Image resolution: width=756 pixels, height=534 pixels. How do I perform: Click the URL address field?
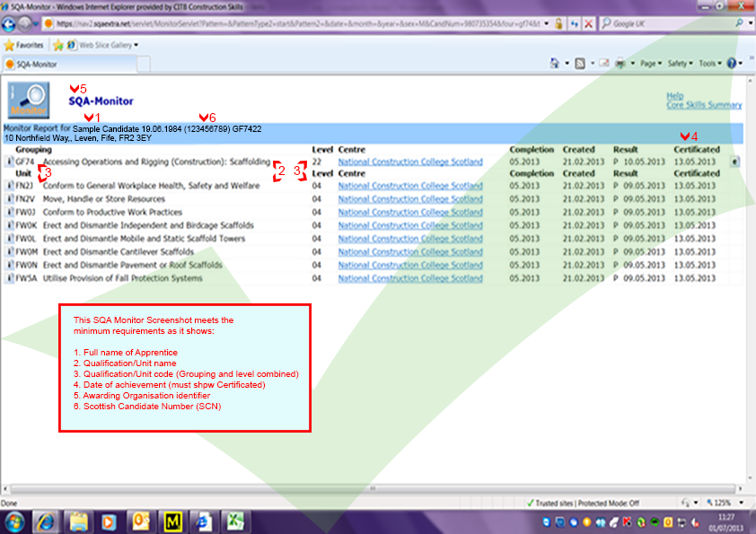click(x=298, y=23)
